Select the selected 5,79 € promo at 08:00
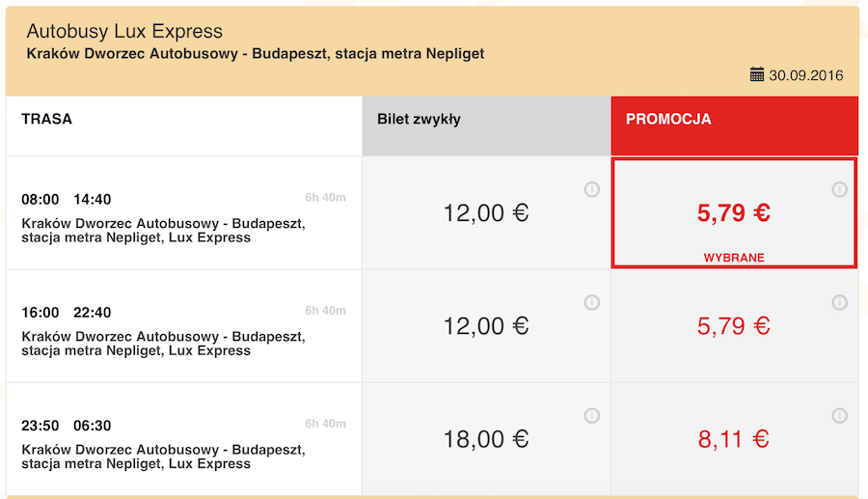Image resolution: width=868 pixels, height=499 pixels. (x=733, y=212)
